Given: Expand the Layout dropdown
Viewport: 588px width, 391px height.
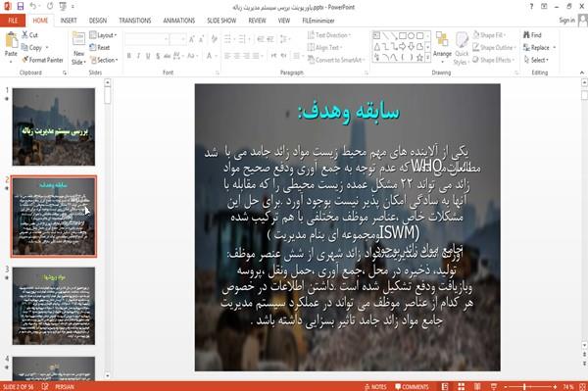Looking at the screenshot, I should point(104,35).
